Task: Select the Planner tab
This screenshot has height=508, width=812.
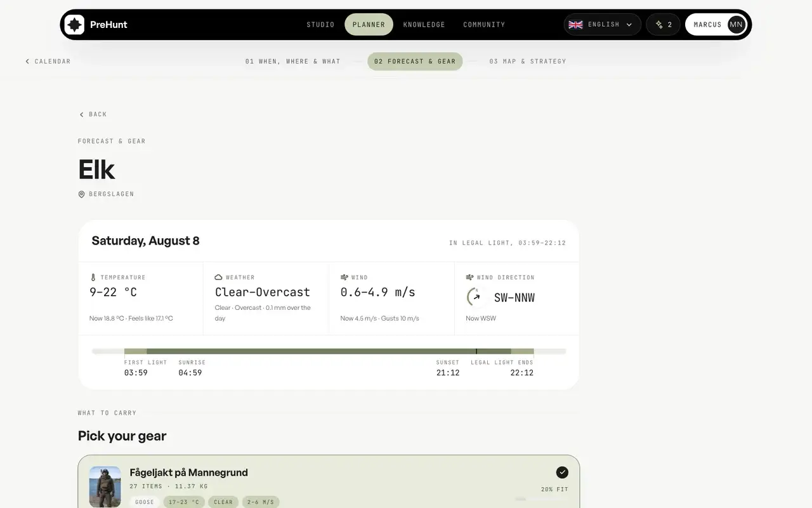Action: pyautogui.click(x=369, y=25)
